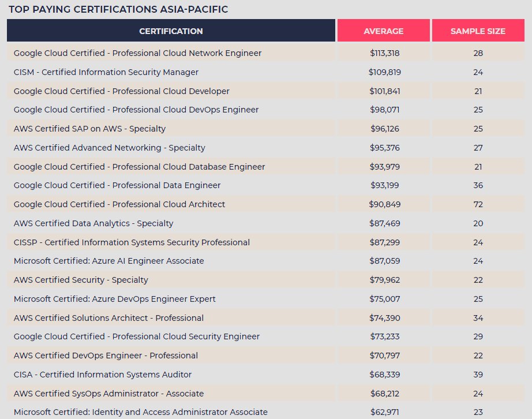
Task: Click sample size 36 for Professional Data Engineer
Action: click(x=478, y=185)
